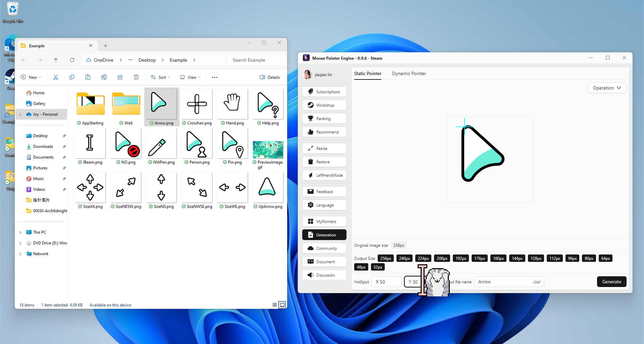This screenshot has height=344, width=644.
Task: Select the Crosshair.png file thumbnail
Action: [197, 104]
